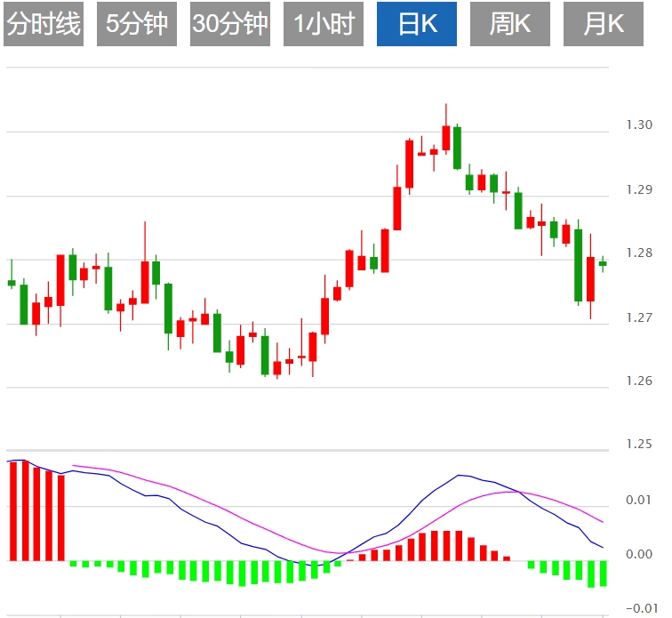The width and height of the screenshot is (672, 618).
Task: Switch to the 1小时 chart tab
Action: 324,24
